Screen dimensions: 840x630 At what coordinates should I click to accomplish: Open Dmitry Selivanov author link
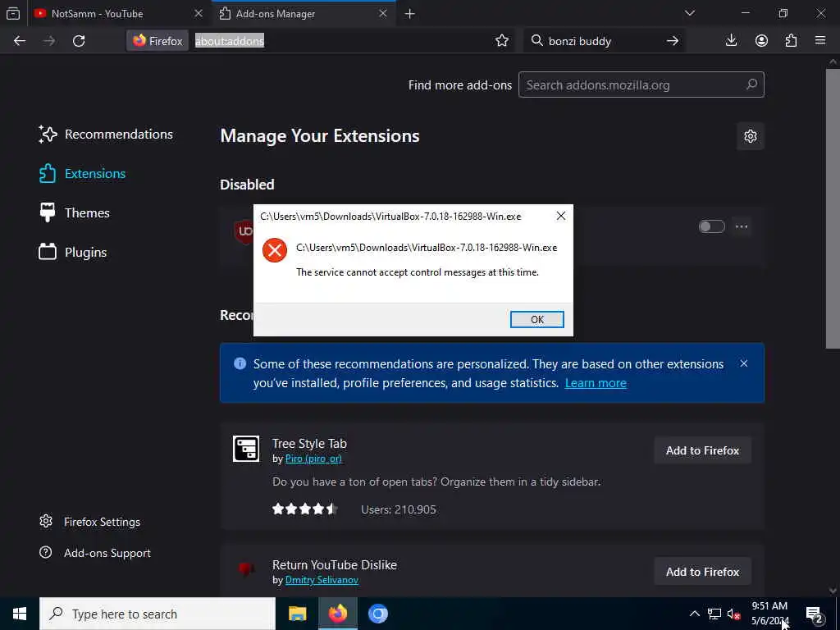point(322,580)
